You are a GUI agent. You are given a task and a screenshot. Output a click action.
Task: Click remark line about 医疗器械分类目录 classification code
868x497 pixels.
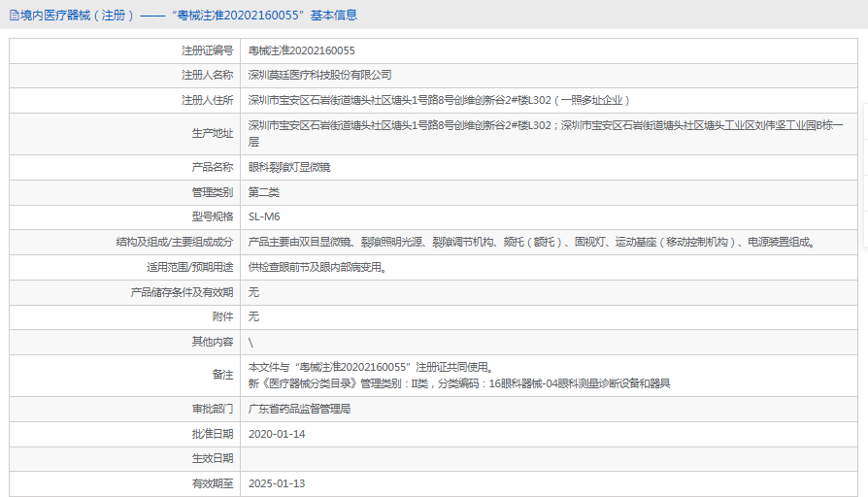pos(459,383)
